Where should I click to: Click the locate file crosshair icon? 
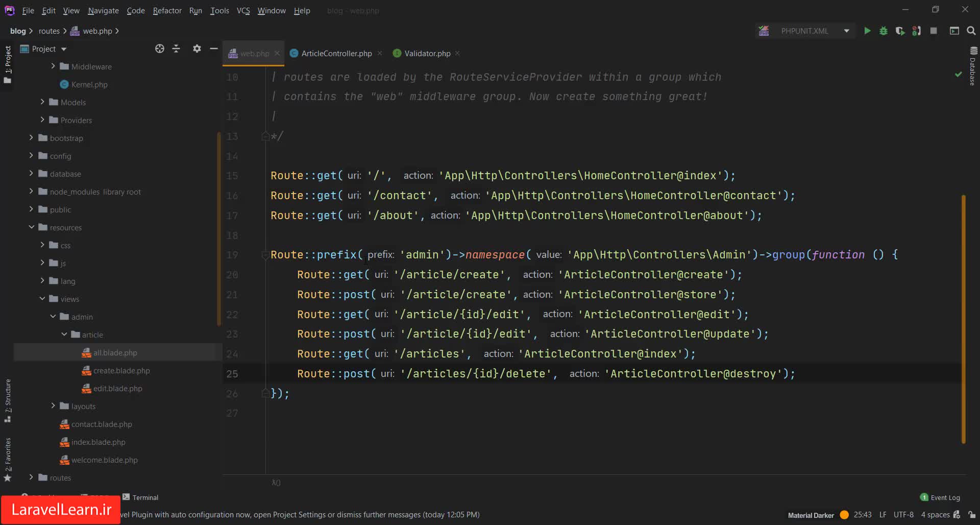[160, 49]
